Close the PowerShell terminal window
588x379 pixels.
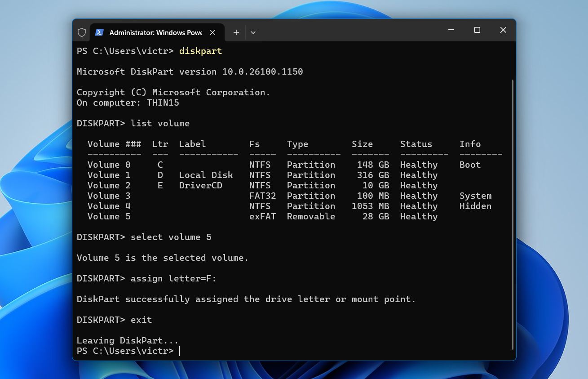[x=503, y=30]
